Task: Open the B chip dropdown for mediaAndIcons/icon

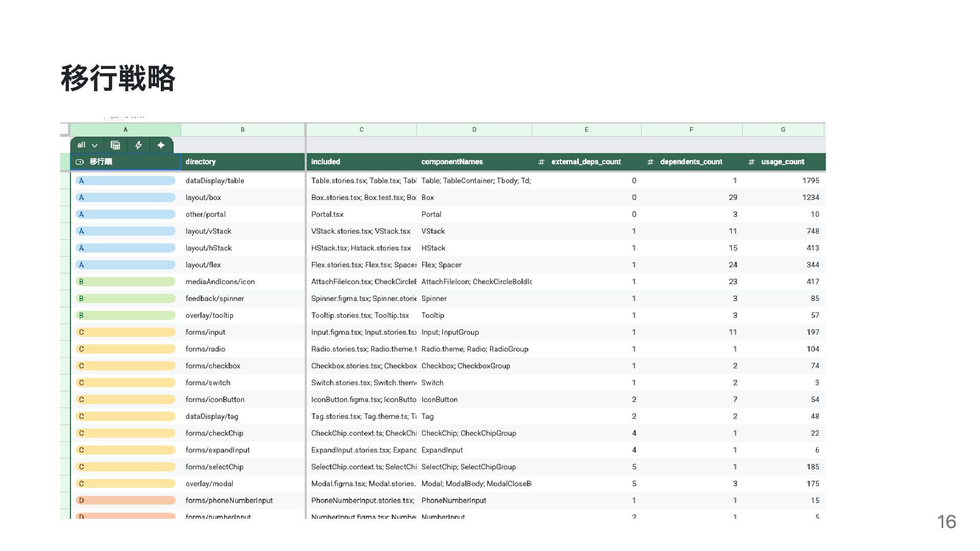Action: tap(125, 282)
